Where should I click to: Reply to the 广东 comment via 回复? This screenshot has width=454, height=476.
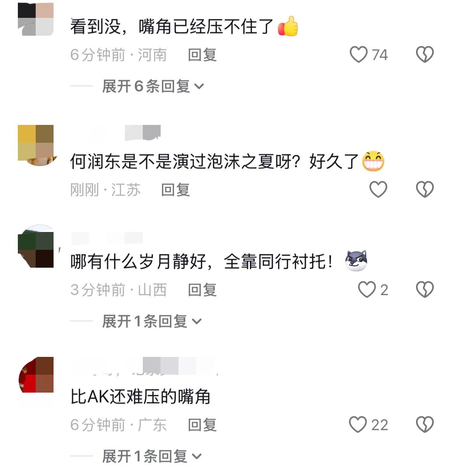click(202, 425)
